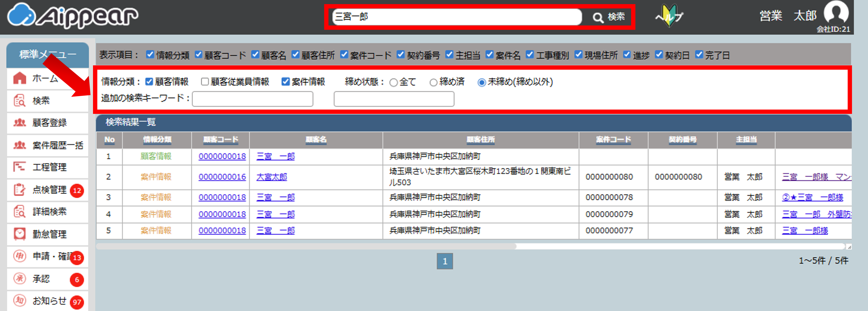
Task: Select the 締め済 radio button
Action: (433, 82)
